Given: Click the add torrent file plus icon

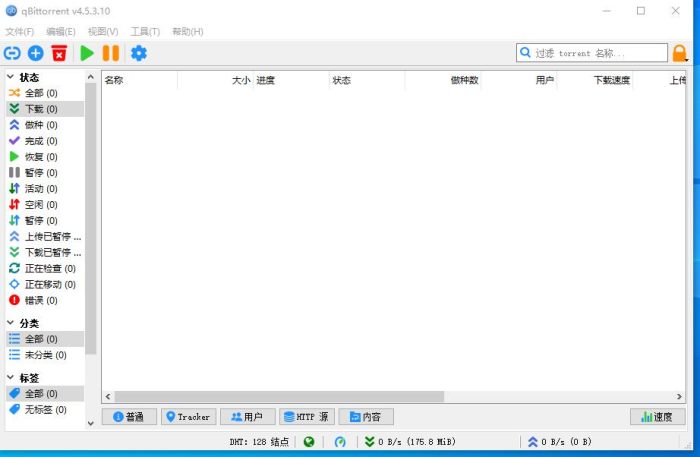Looking at the screenshot, I should tap(36, 54).
